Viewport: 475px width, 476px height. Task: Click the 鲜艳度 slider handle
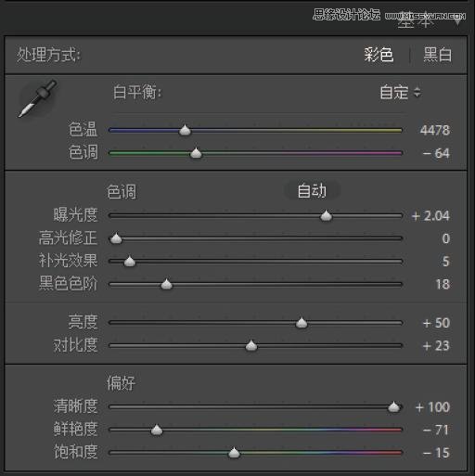coord(157,430)
